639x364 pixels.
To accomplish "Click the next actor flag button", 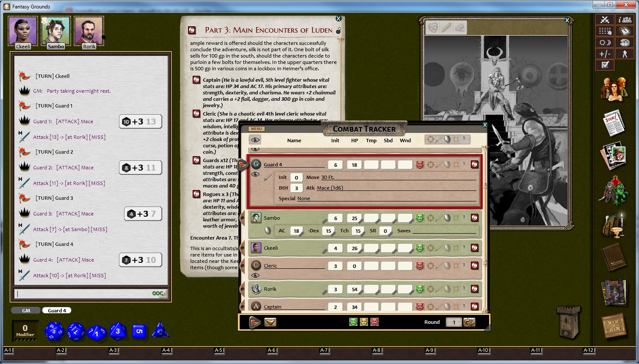I will [x=254, y=322].
